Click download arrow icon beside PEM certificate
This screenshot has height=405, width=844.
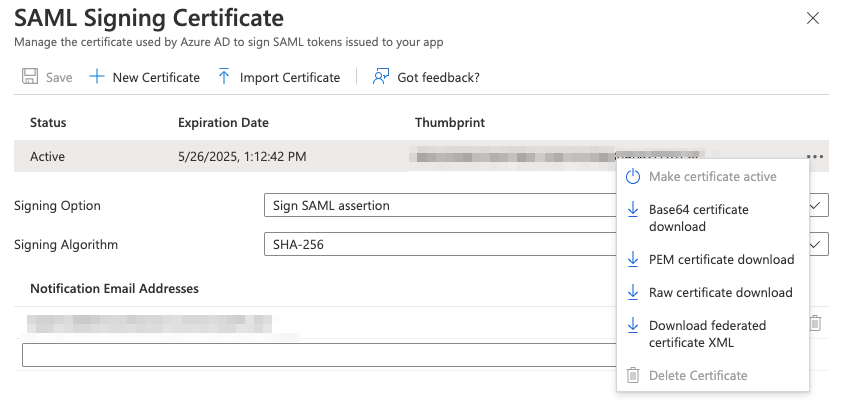(633, 260)
